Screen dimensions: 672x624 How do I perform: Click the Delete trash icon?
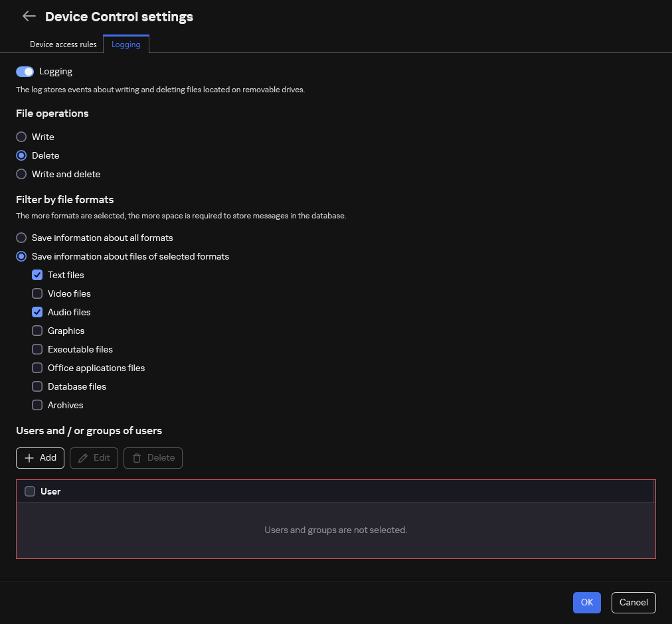pyautogui.click(x=137, y=458)
